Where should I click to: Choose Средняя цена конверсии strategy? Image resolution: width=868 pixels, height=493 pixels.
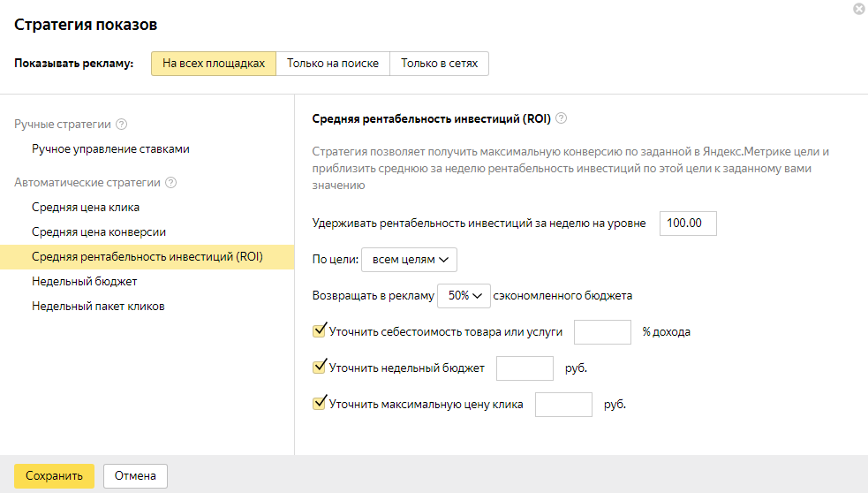(x=99, y=232)
